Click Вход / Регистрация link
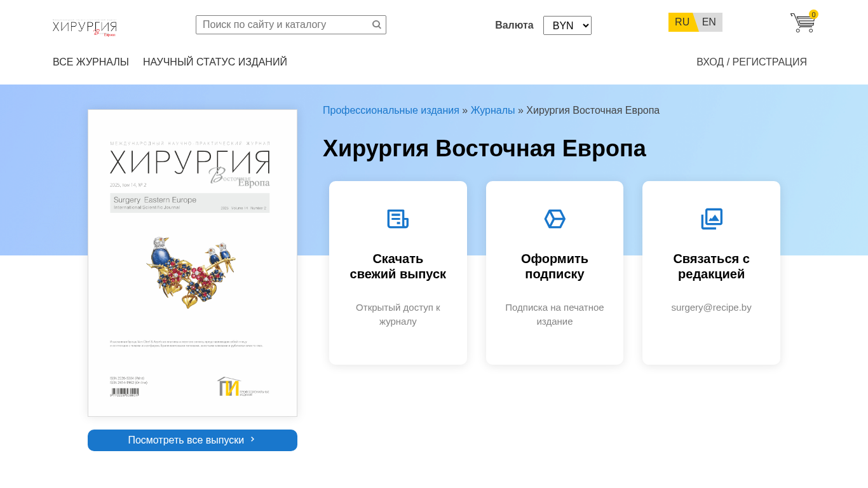 tap(752, 62)
